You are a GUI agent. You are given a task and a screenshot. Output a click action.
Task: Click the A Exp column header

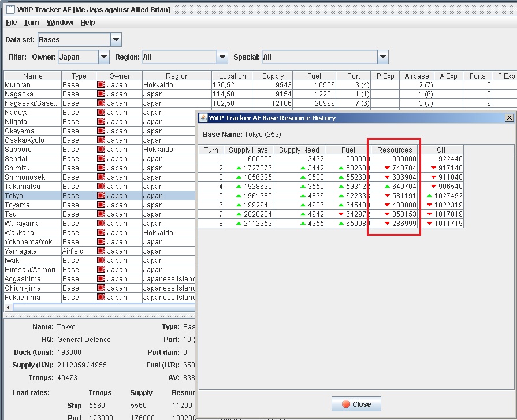[448, 76]
